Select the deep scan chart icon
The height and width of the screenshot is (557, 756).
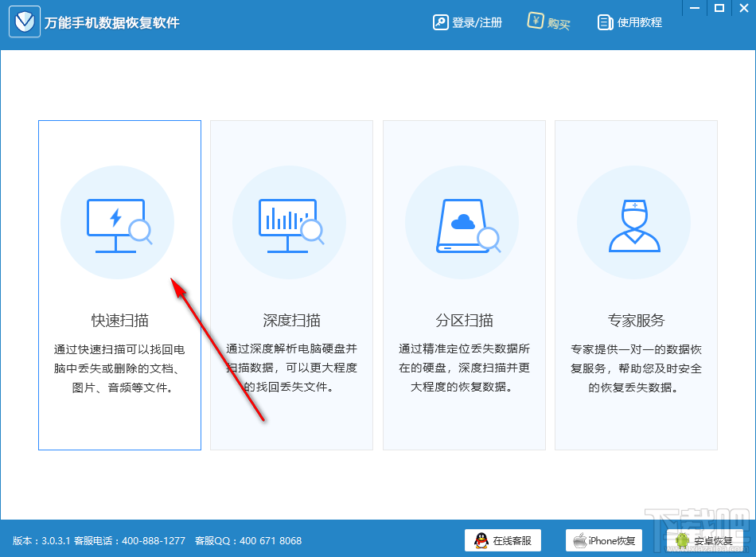pos(290,222)
